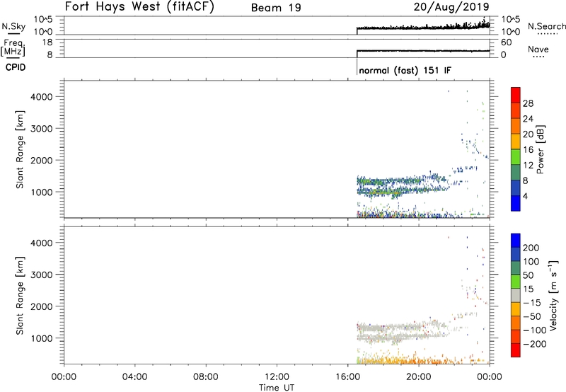The height and width of the screenshot is (392, 566).
Task: Click the '08:00' time axis tick label
Action: click(206, 377)
